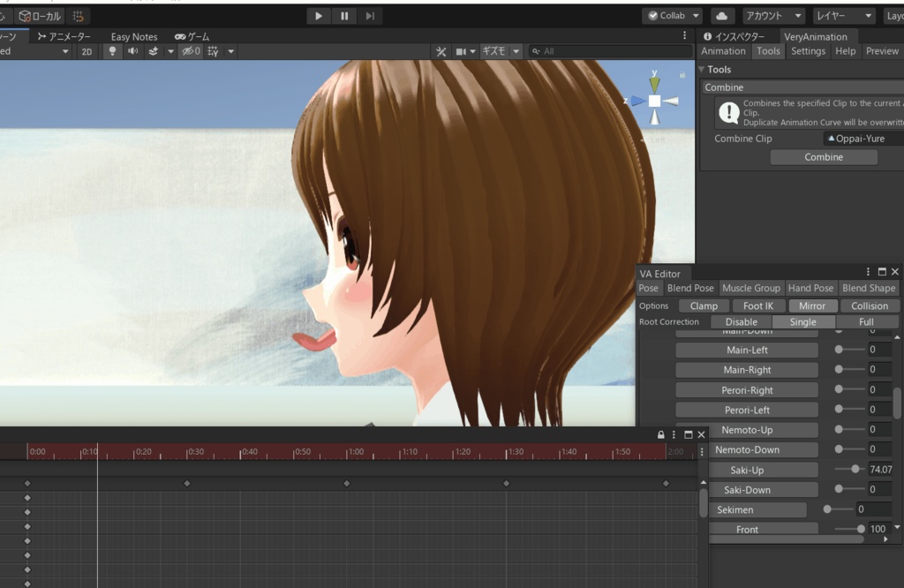
Task: Enable Foot IK in the VA Editor options
Action: (x=758, y=305)
